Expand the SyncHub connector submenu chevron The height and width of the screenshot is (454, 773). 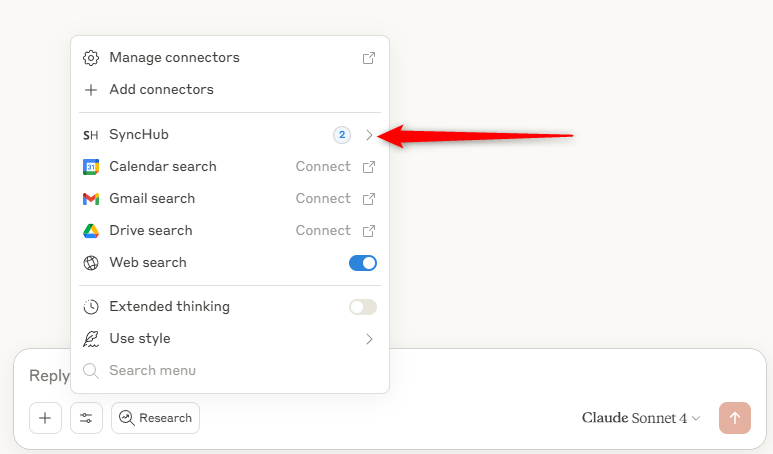pos(369,135)
